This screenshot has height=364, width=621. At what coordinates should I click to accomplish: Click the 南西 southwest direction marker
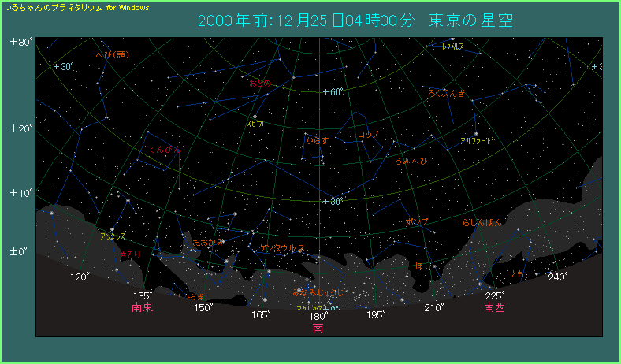click(x=495, y=307)
